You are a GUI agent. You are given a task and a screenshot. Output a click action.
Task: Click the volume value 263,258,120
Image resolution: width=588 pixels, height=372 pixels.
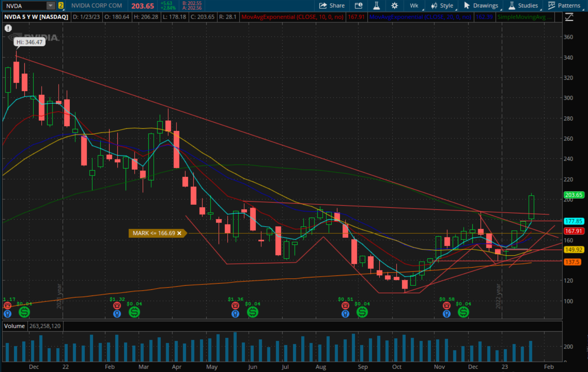[x=45, y=326]
